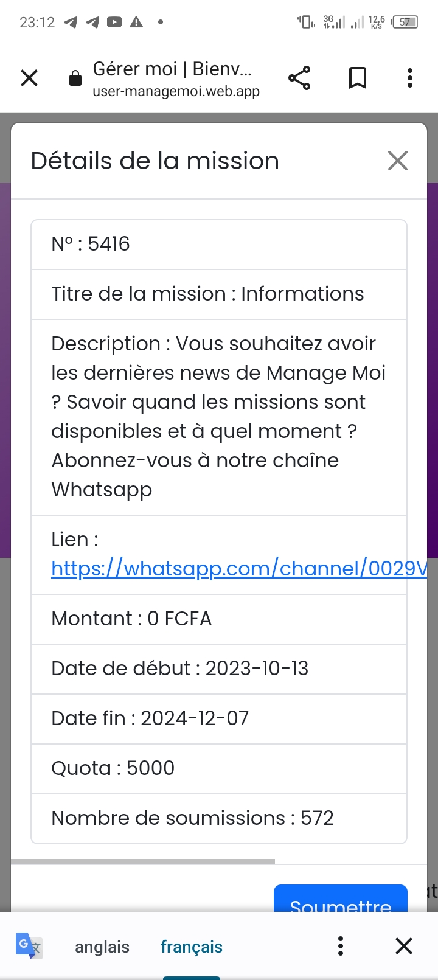Viewport: 438px width, 980px height.
Task: Open translate bar options menu
Action: pyautogui.click(x=341, y=946)
